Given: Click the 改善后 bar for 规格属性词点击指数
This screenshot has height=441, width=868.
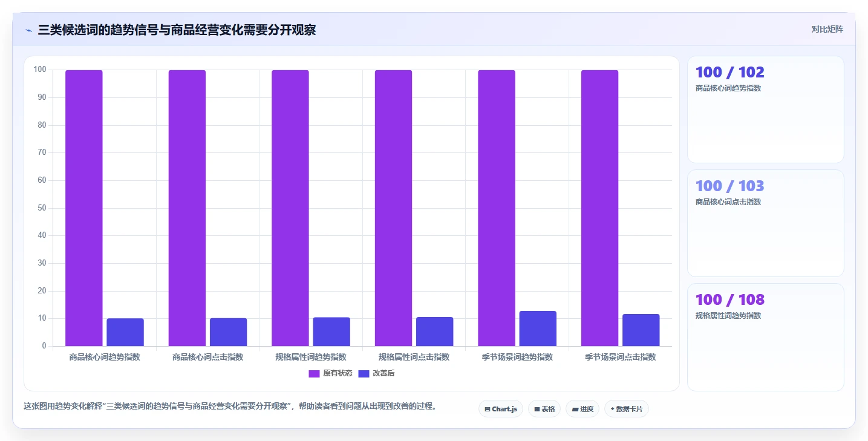Looking at the screenshot, I should point(434,332).
